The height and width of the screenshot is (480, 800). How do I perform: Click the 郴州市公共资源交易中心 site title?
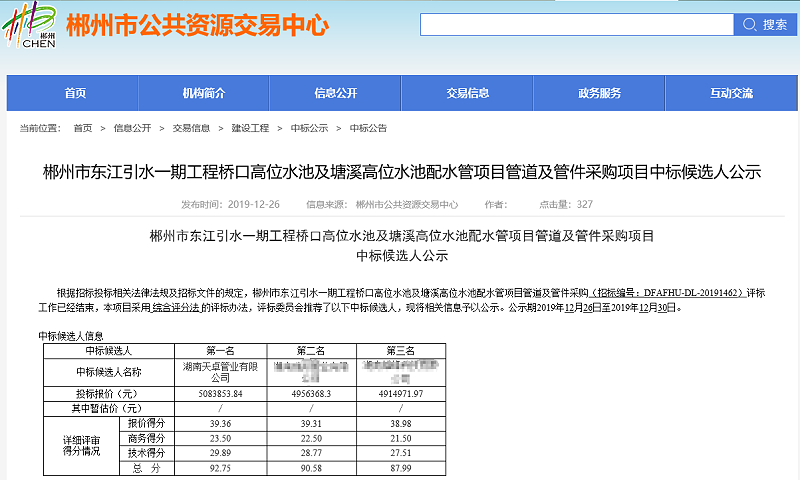pos(197,25)
